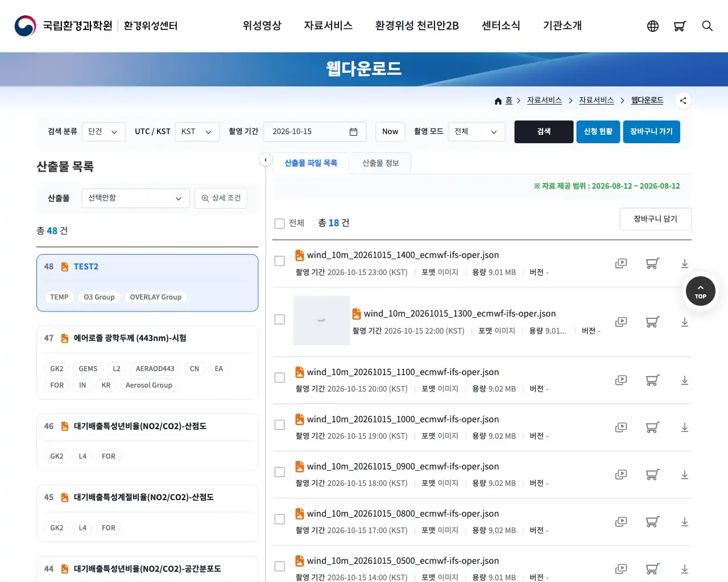Check the wind_10m_20261015_1400 file checkbox

279,261
